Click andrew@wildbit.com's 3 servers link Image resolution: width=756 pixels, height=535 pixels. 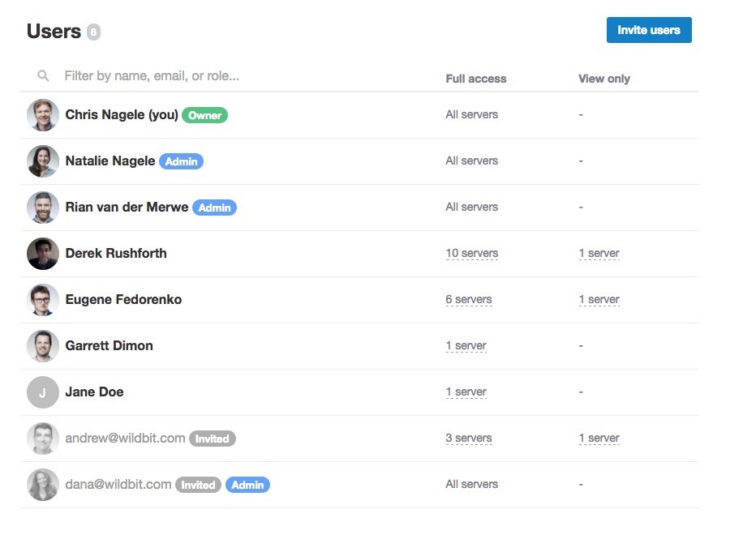pyautogui.click(x=468, y=439)
